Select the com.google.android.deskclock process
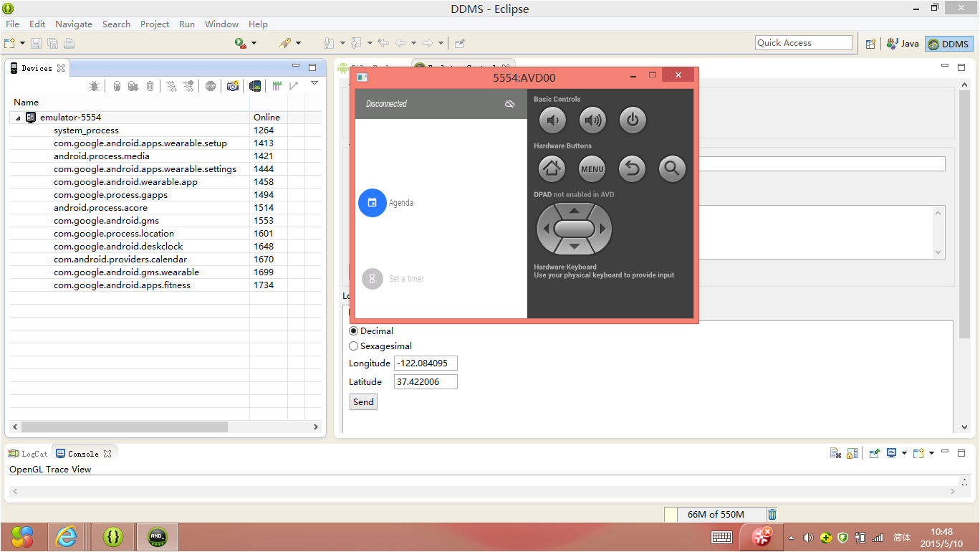This screenshot has width=980, height=552. click(165, 247)
